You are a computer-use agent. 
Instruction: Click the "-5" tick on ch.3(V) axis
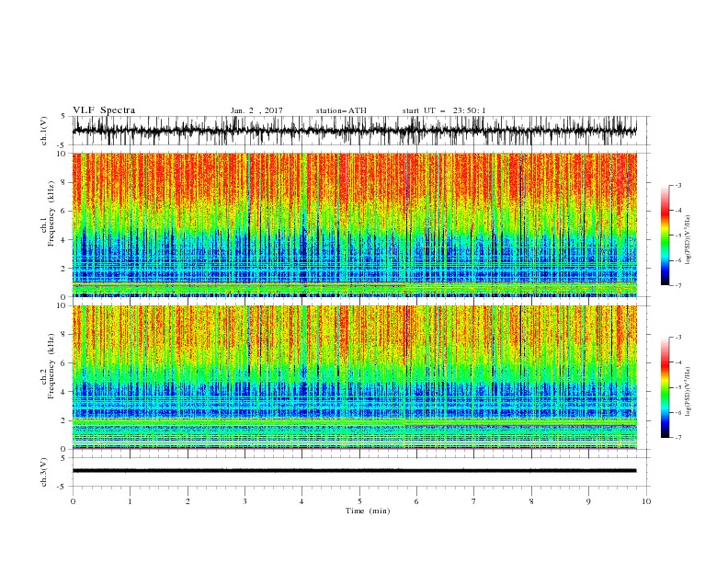63,487
